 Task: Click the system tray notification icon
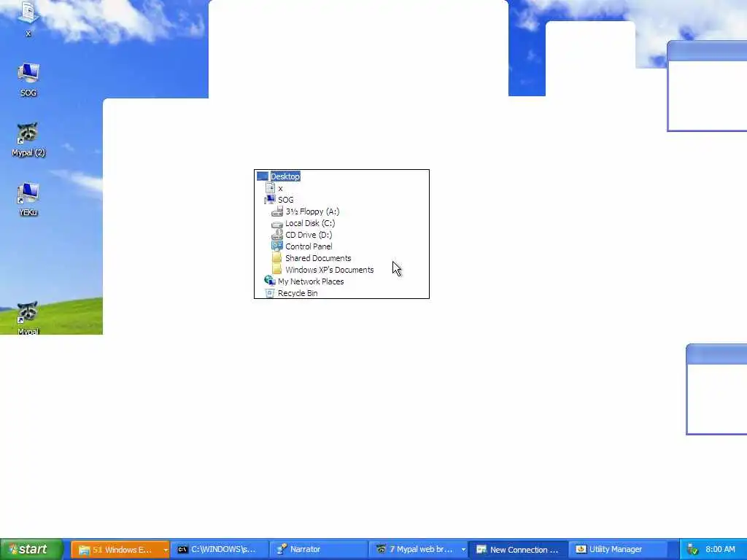tap(693, 550)
